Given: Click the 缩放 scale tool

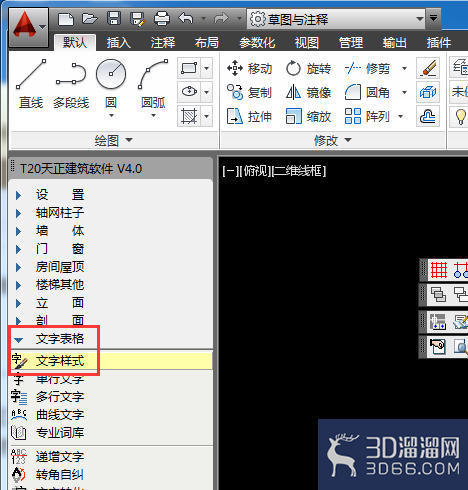Looking at the screenshot, I should pyautogui.click(x=308, y=116).
